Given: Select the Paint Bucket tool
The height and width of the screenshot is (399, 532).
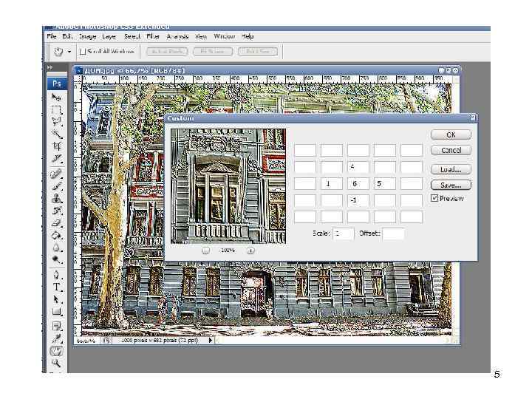Looking at the screenshot, I should [x=56, y=235].
